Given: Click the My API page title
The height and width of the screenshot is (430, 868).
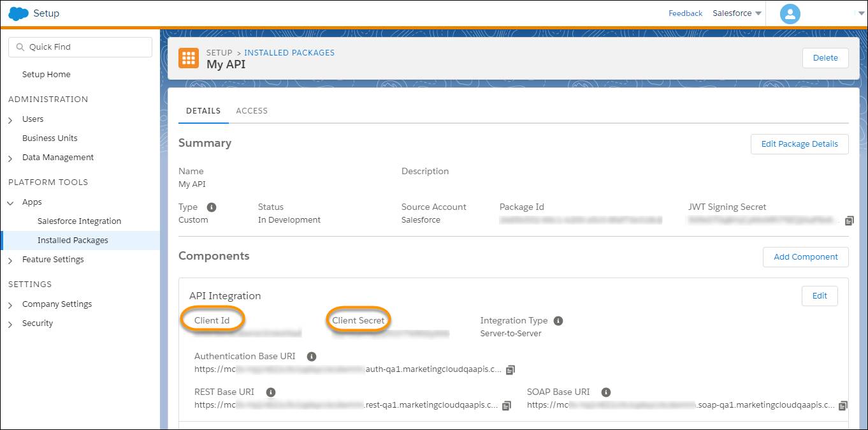Looking at the screenshot, I should click(x=226, y=64).
